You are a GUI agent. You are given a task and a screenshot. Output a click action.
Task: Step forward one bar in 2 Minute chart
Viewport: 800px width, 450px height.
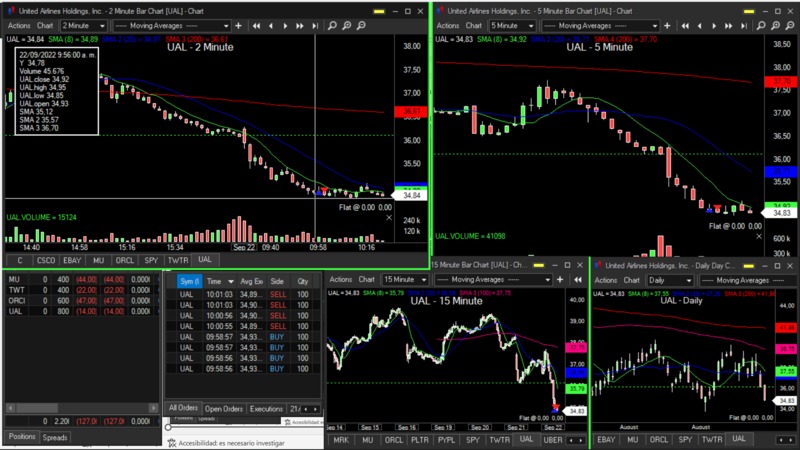click(x=283, y=25)
